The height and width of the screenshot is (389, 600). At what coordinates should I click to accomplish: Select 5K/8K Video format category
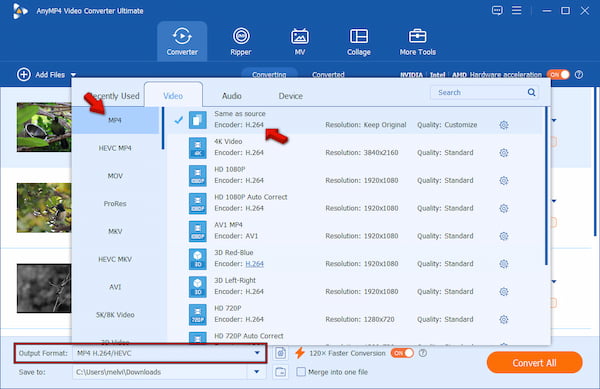click(x=115, y=315)
